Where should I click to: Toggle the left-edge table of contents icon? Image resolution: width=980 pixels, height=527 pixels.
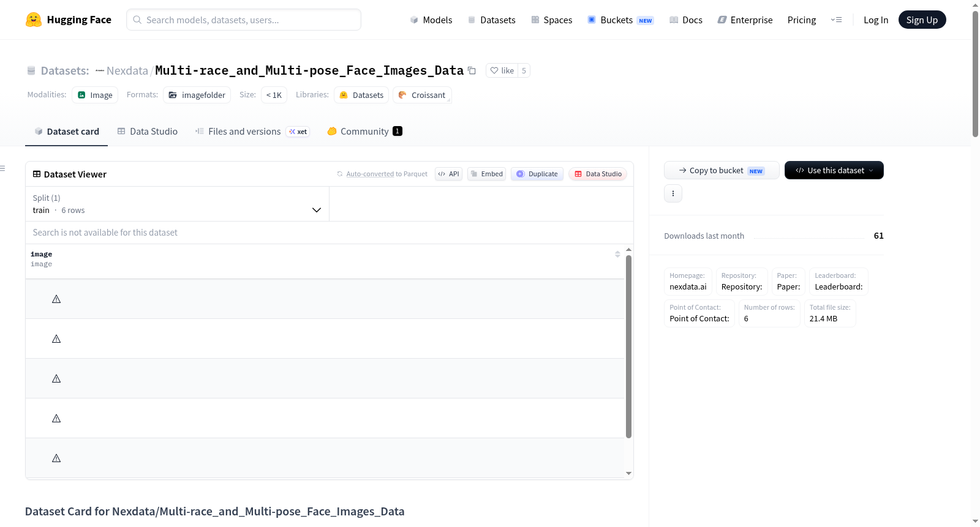coord(2,168)
